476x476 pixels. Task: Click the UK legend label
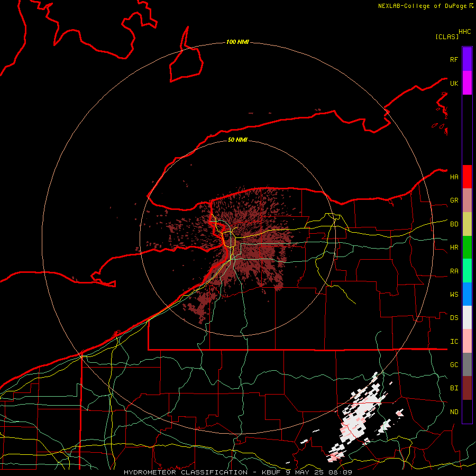point(454,84)
